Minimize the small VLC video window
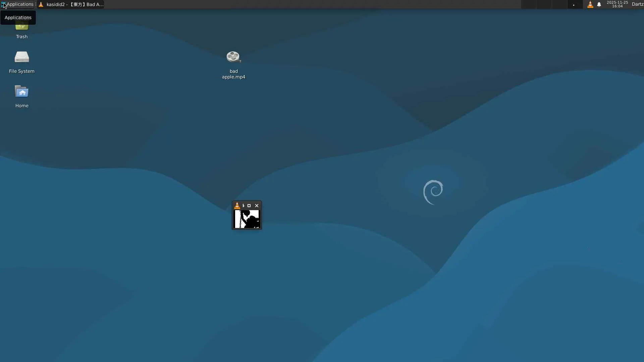 point(243,206)
